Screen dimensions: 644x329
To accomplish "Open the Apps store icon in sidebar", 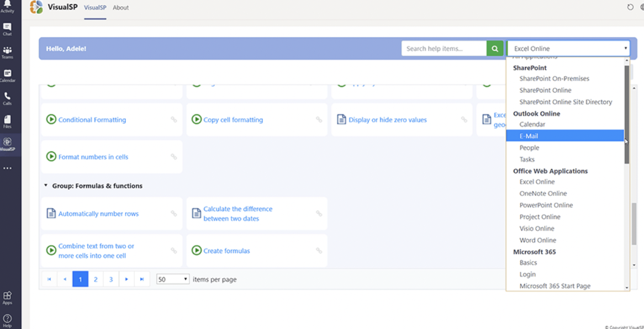I will (x=7, y=298).
